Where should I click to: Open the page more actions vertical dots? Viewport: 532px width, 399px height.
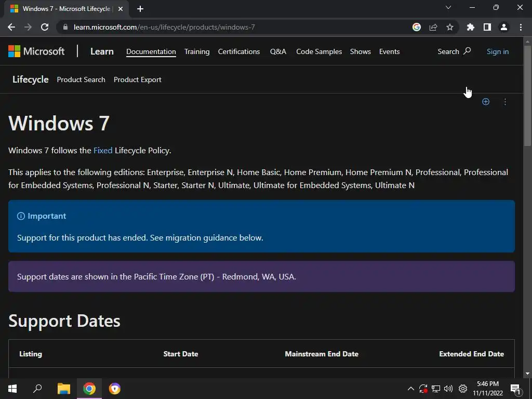tap(505, 102)
